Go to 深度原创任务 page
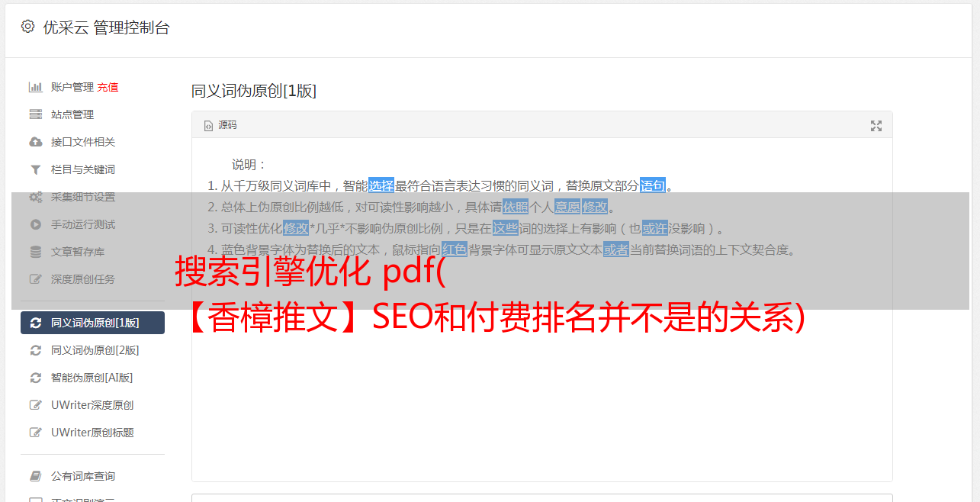 (x=92, y=279)
